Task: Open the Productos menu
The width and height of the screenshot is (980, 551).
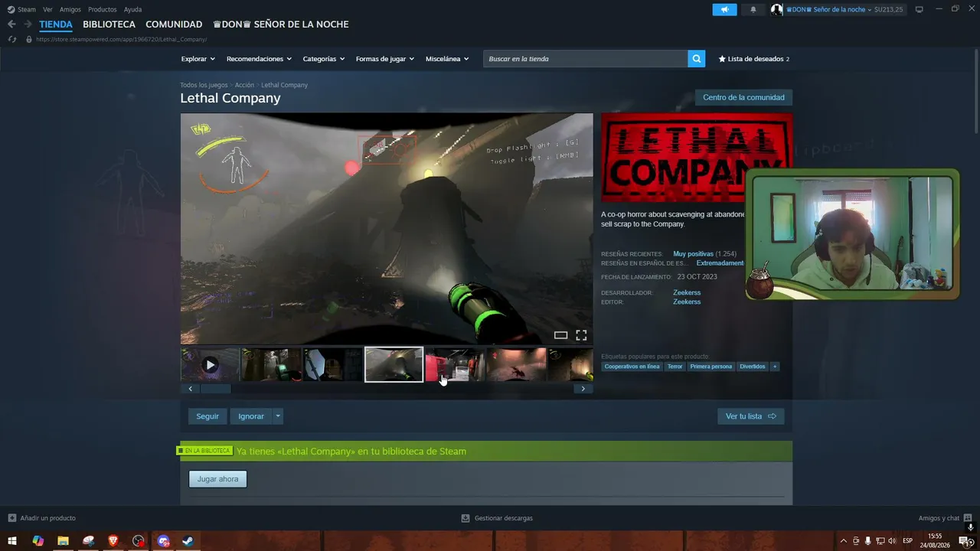Action: (x=103, y=9)
